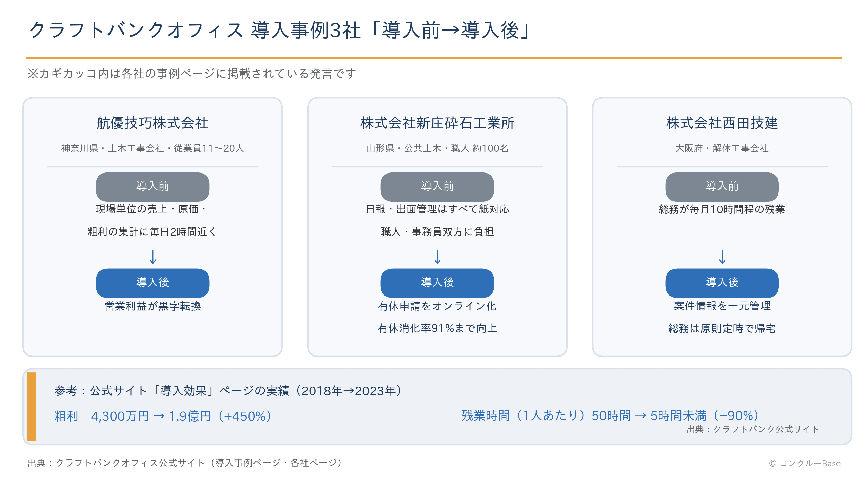This screenshot has width=868, height=488.
Task: Click 導入後 badge in 航優技巧 card
Action: pyautogui.click(x=153, y=283)
